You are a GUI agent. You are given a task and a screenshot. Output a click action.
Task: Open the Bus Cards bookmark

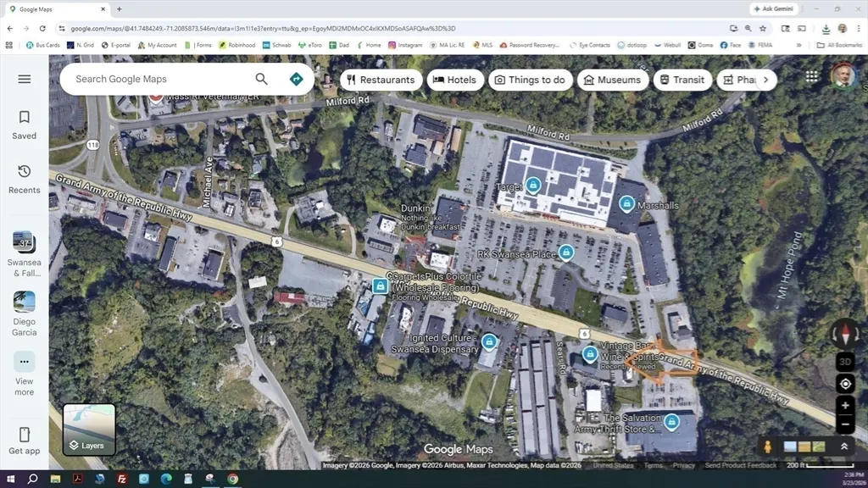[42, 45]
